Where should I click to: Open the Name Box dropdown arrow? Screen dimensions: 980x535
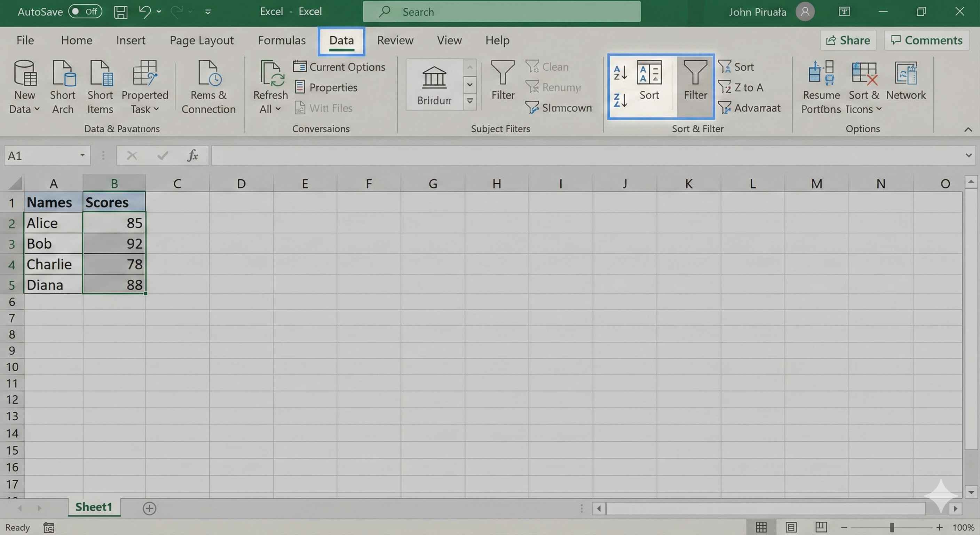[82, 155]
